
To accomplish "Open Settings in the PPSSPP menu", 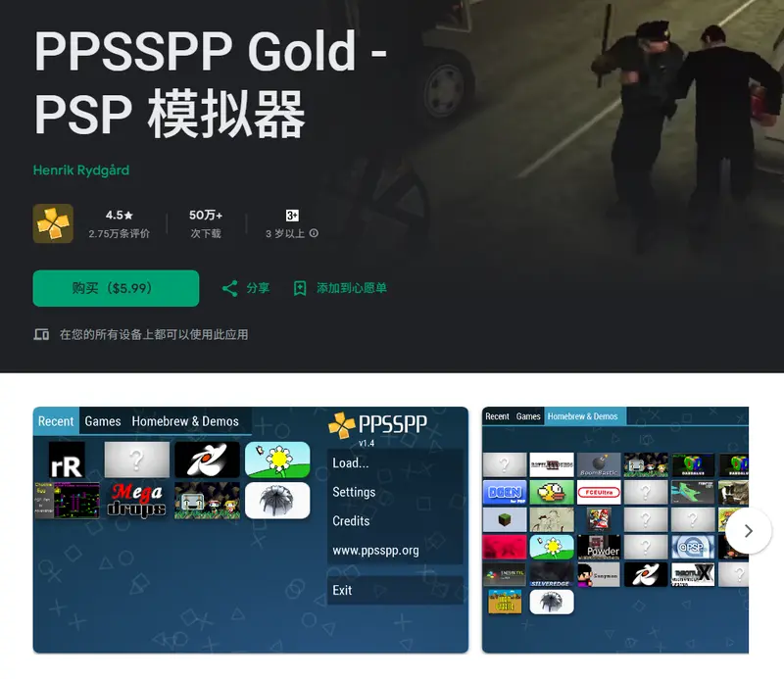I will pos(395,492).
